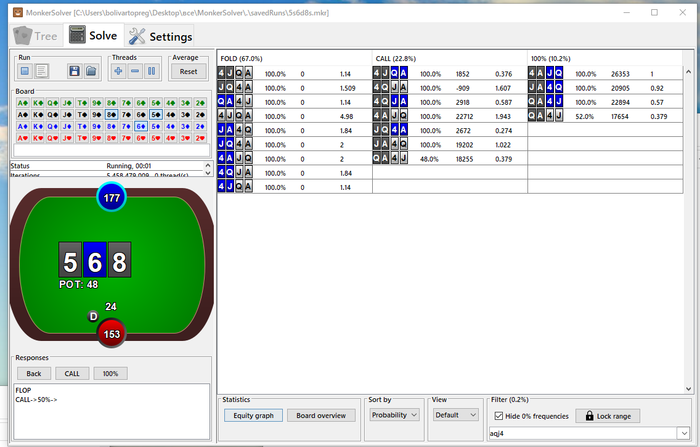Remove a thread with the minus icon
This screenshot has height=447, width=700.
[135, 71]
